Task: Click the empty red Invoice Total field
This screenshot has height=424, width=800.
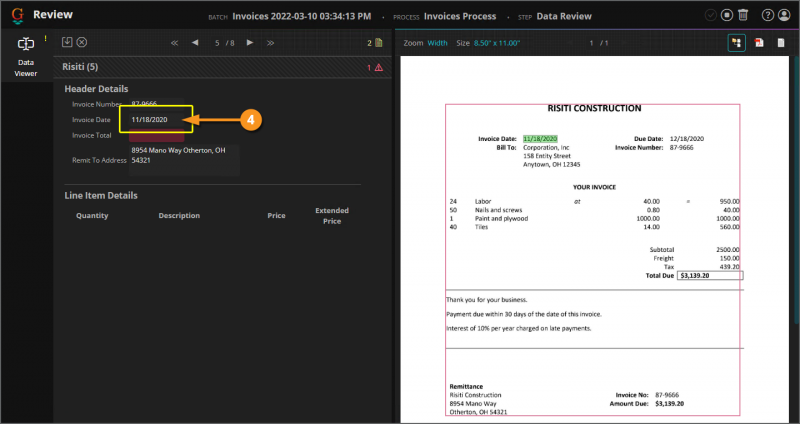Action: point(156,136)
